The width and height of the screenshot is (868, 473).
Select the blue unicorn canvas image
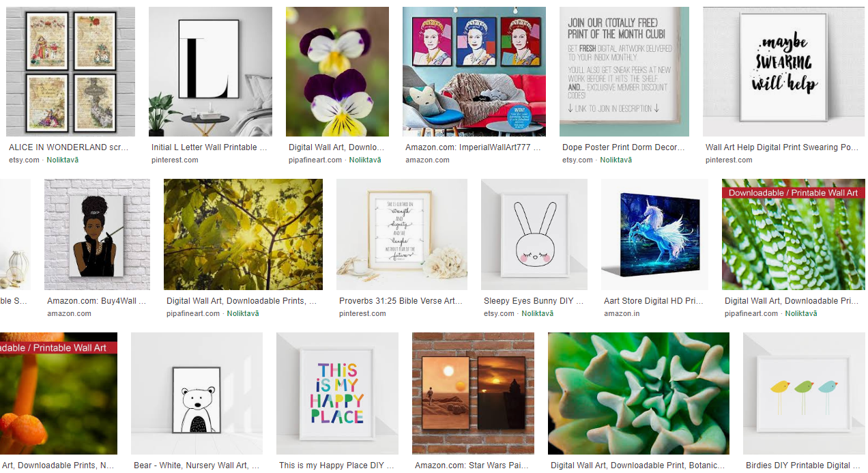(654, 235)
